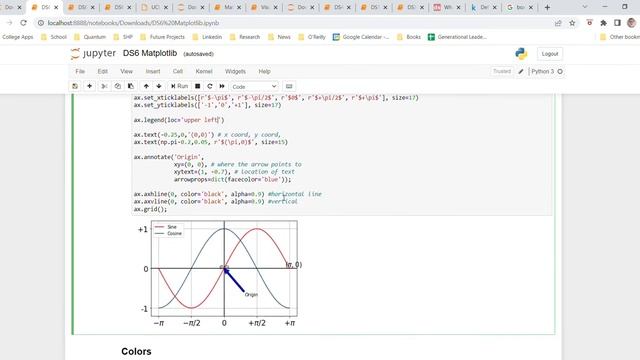The height and width of the screenshot is (360, 640).
Task: Open the Insert menu
Action: [153, 71]
